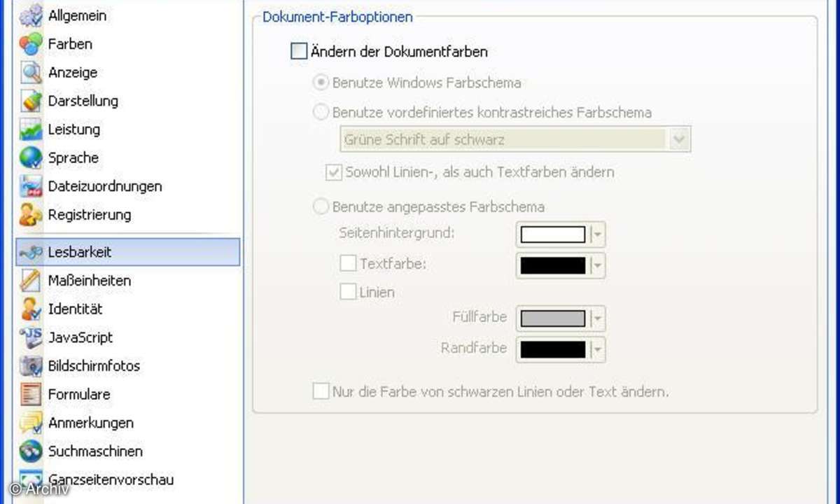
Task: Open the Leistung category
Action: (x=73, y=129)
